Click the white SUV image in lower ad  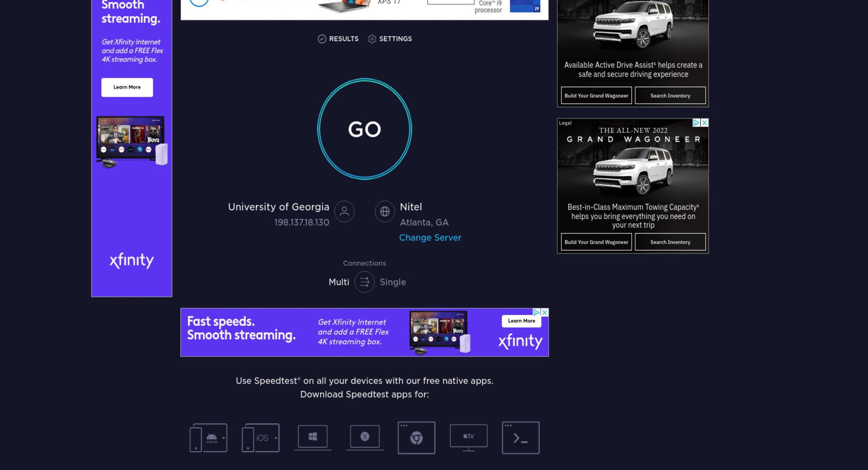click(x=633, y=170)
